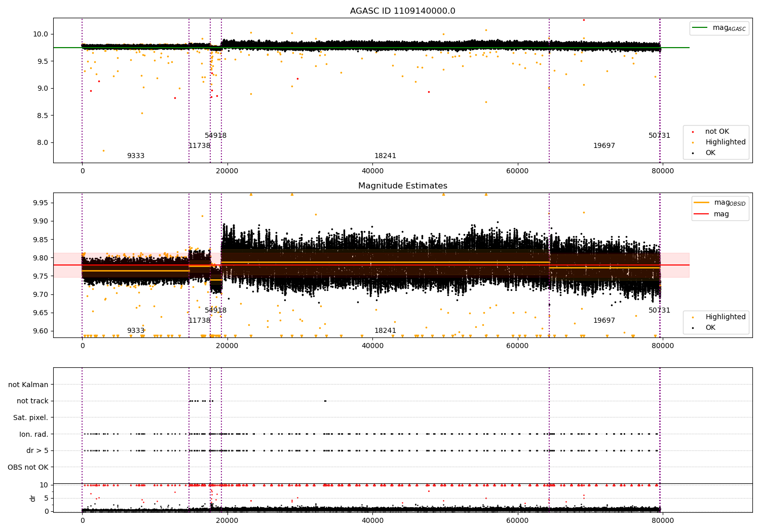
Task: Click 'OK' in the Magnitude Estimates lower legend
Action: pyautogui.click(x=710, y=328)
